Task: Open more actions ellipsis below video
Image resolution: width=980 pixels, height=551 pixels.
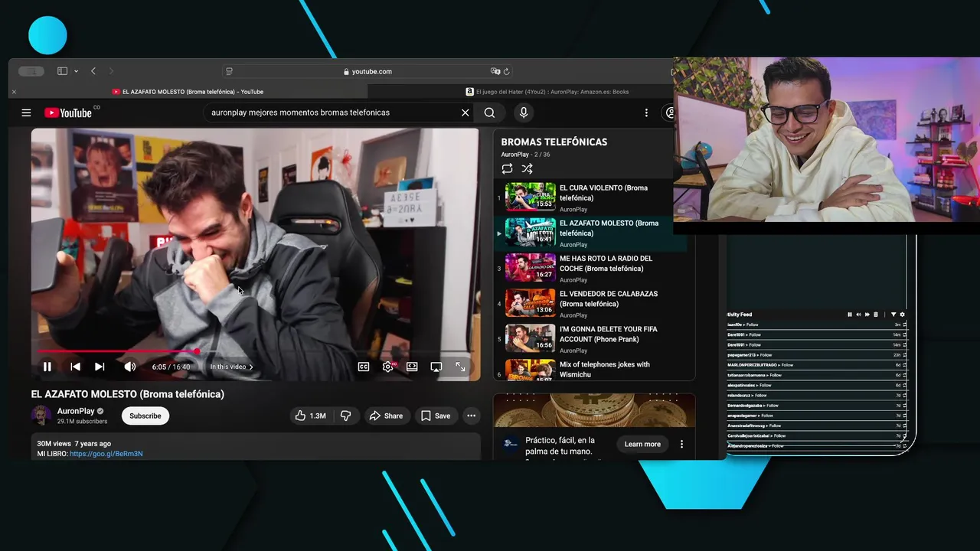Action: click(x=472, y=416)
